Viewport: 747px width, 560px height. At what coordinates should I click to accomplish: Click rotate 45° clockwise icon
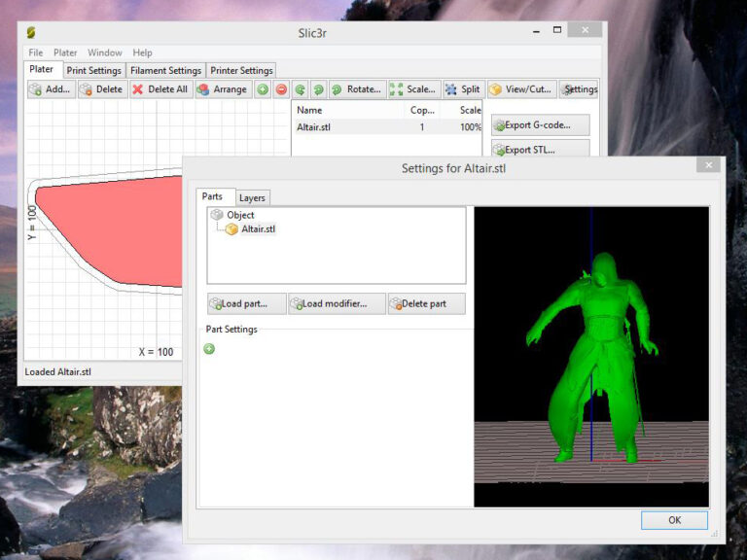pos(318,89)
